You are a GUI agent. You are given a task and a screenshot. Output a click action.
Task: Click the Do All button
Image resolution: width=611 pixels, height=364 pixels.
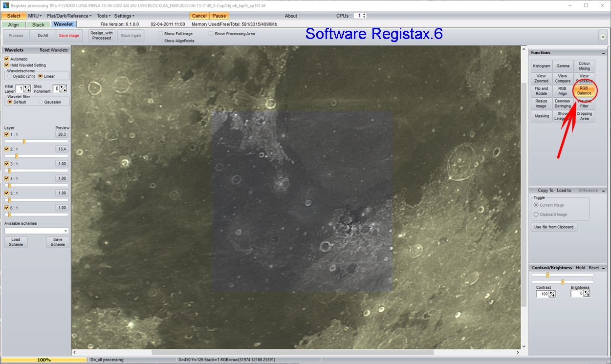(x=43, y=36)
